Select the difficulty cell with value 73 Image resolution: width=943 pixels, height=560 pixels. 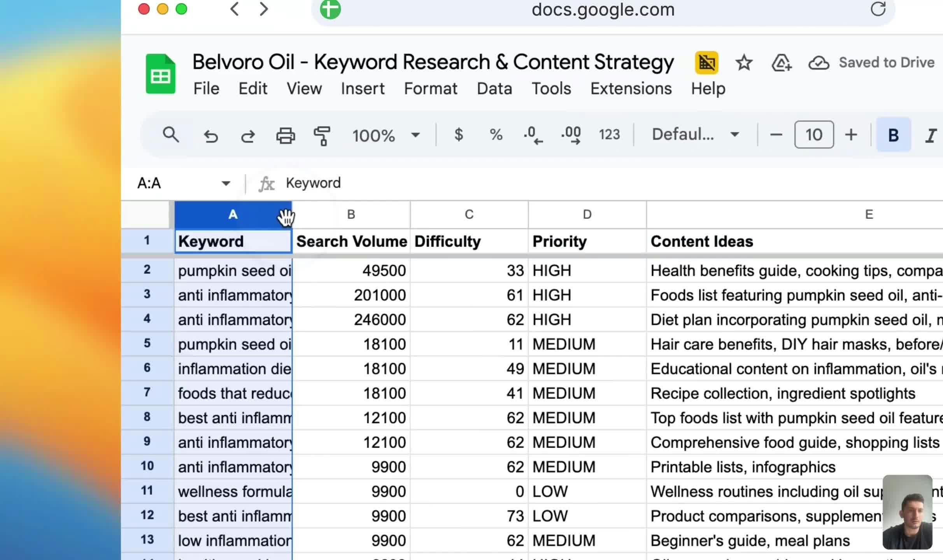469,516
